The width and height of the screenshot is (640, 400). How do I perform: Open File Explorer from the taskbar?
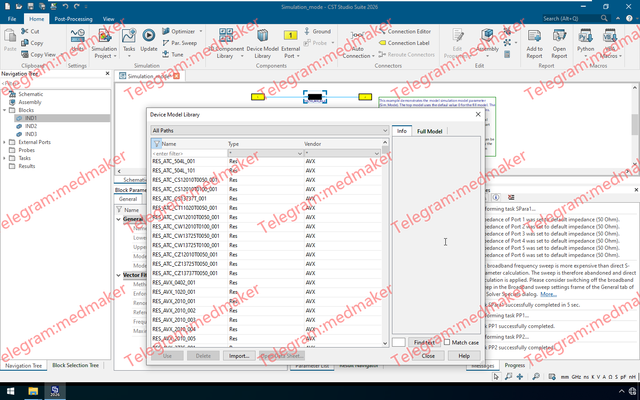(33, 391)
